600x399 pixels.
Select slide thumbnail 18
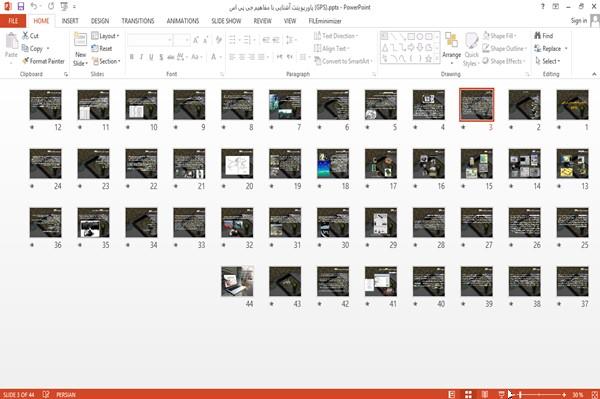[x=333, y=164]
